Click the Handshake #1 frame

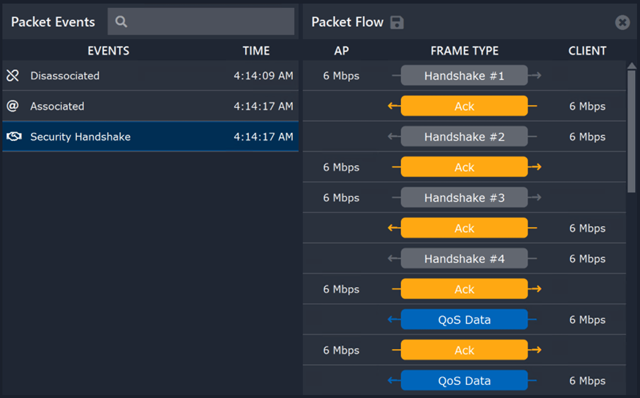point(464,76)
